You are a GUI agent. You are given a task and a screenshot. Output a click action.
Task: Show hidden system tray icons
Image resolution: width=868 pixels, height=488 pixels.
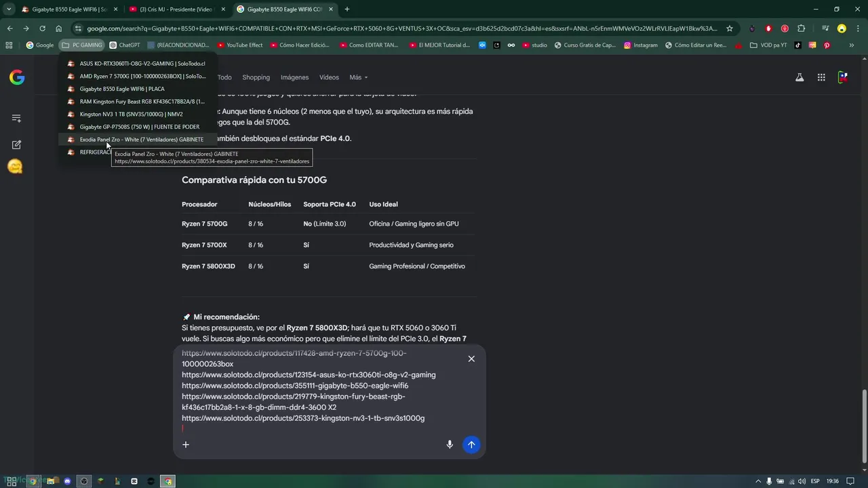click(758, 481)
